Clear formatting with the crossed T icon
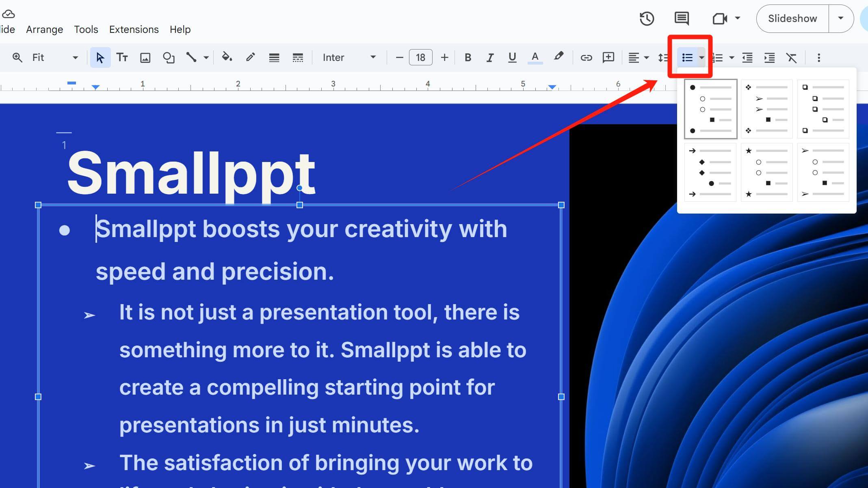Screen dimensions: 868x488 [x=791, y=58]
